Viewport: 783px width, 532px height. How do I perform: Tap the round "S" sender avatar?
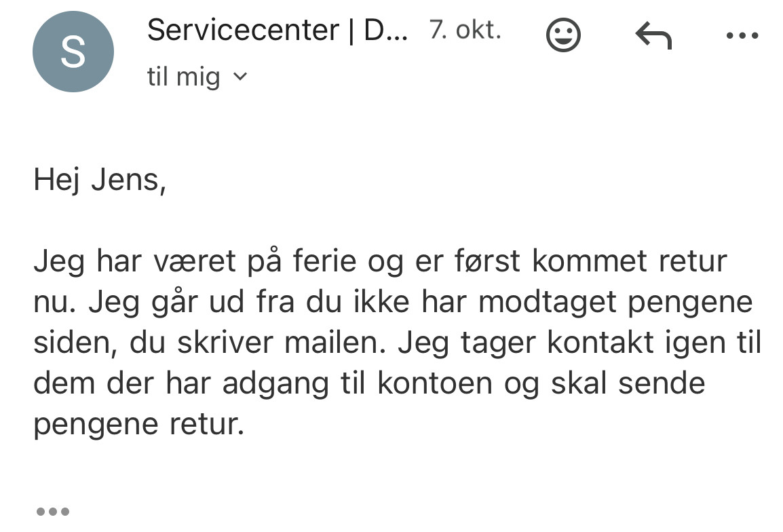pyautogui.click(x=73, y=52)
